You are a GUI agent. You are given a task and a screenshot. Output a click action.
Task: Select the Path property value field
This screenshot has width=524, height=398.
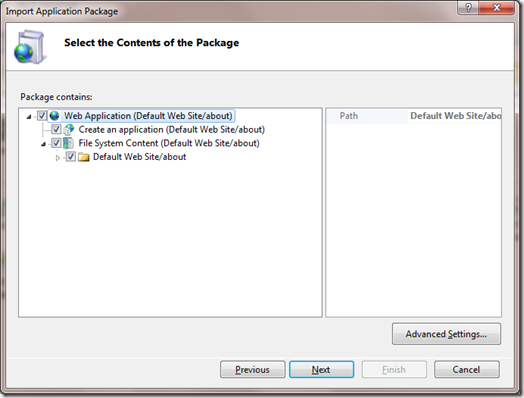pyautogui.click(x=454, y=116)
